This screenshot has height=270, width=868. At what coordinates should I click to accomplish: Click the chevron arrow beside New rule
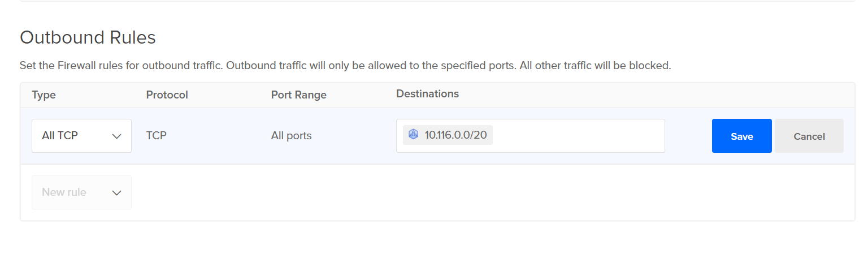(117, 192)
